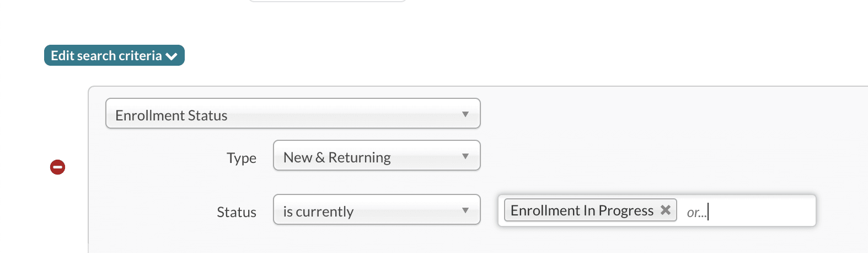Remove the Enrollment Status criteria row
This screenshot has width=868, height=253.
58,167
